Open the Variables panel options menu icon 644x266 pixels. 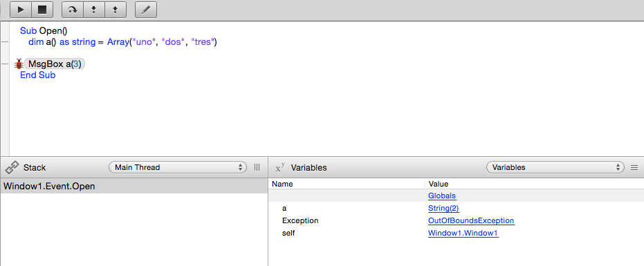(x=634, y=167)
